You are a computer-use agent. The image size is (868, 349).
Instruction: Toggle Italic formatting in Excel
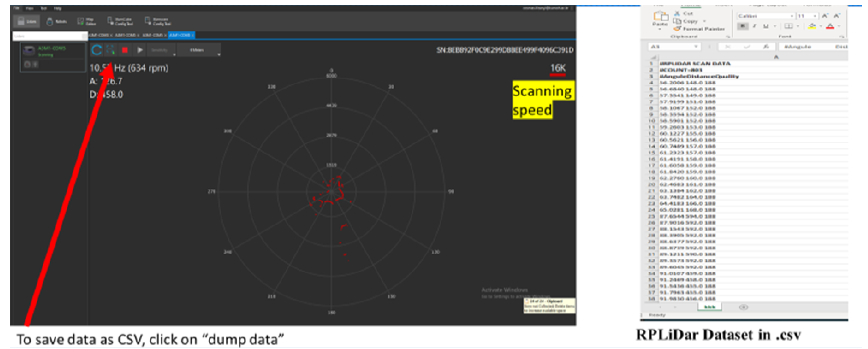coord(755,26)
